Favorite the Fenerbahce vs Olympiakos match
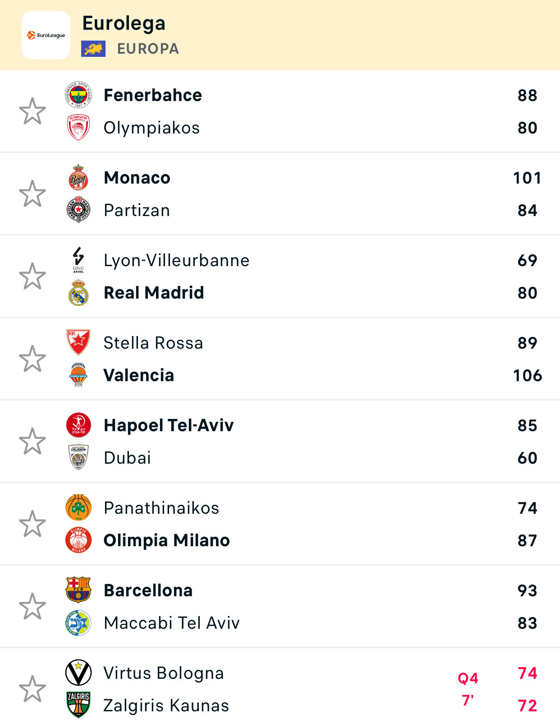The width and height of the screenshot is (560, 728). (32, 111)
